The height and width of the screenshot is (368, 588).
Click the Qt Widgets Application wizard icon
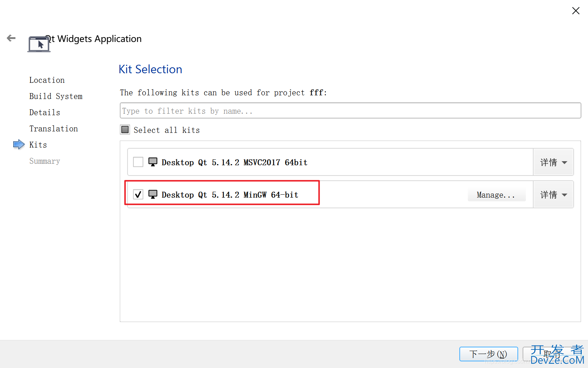39,44
